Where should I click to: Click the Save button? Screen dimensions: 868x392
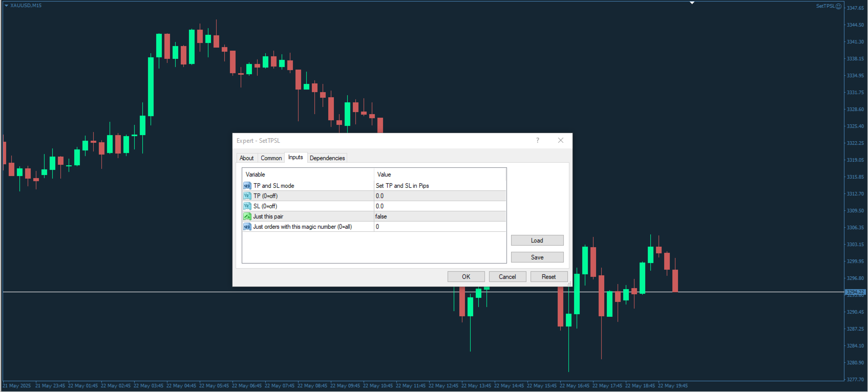click(x=537, y=257)
